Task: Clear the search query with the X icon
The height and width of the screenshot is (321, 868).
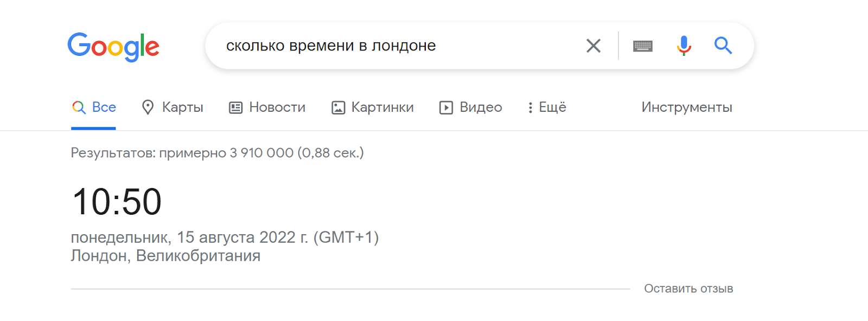Action: [x=593, y=46]
